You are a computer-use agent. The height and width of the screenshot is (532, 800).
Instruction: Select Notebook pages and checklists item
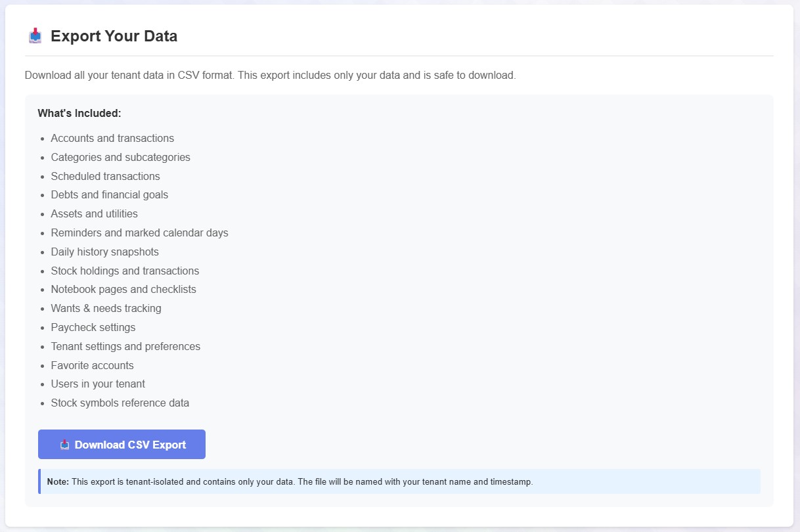click(x=123, y=289)
